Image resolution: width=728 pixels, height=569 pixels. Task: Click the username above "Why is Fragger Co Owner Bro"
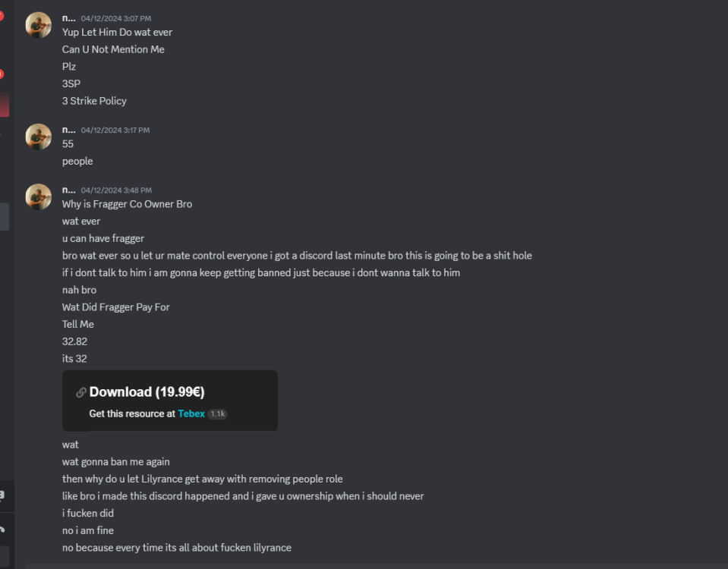pyautogui.click(x=68, y=190)
